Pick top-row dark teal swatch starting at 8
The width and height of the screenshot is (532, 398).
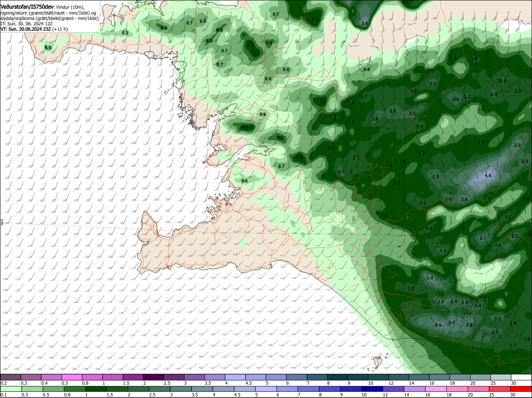(x=337, y=377)
